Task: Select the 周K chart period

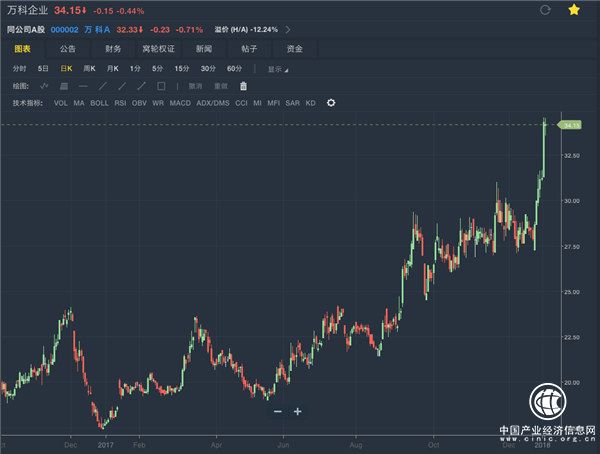Action: pos(89,68)
